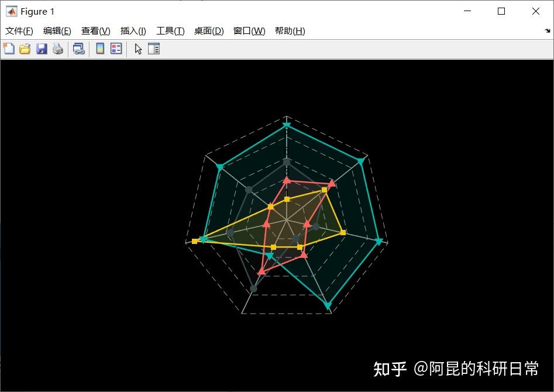This screenshot has height=392, width=554.
Task: Click the dock figure arrow in menu bar
Action: [548, 31]
